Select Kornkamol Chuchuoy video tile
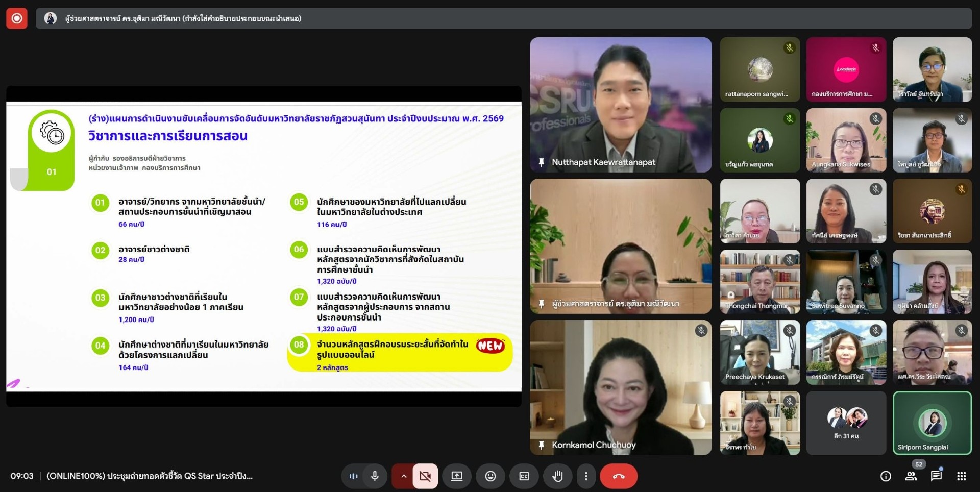This screenshot has width=980, height=492. [621, 387]
